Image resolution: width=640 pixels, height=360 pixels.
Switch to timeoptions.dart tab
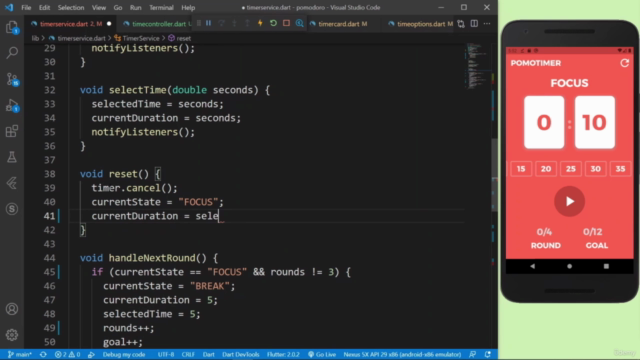coord(420,24)
